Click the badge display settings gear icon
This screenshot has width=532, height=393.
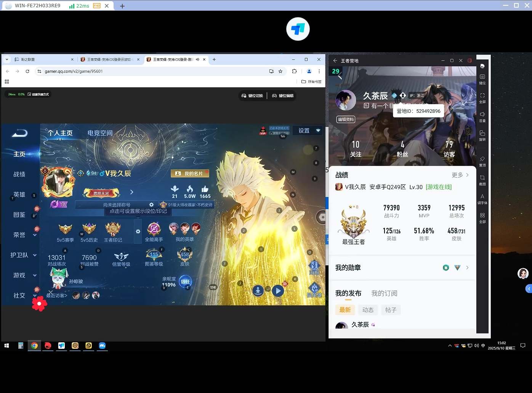(138, 231)
